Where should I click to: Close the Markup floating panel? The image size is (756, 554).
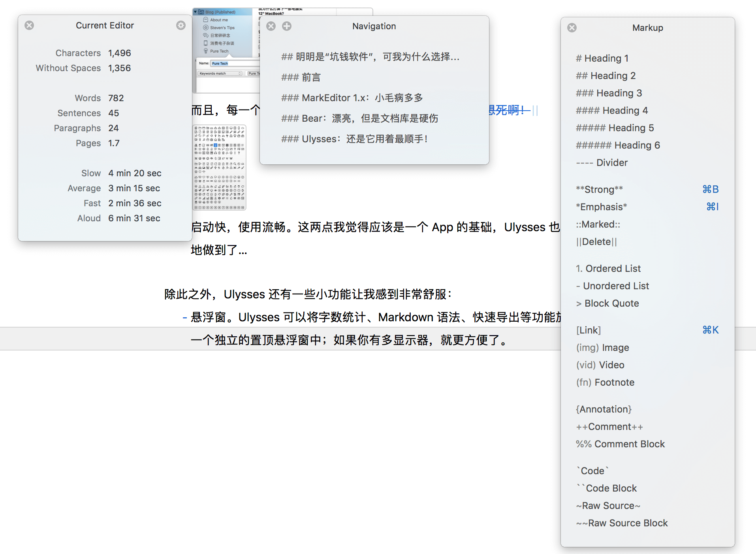[572, 28]
